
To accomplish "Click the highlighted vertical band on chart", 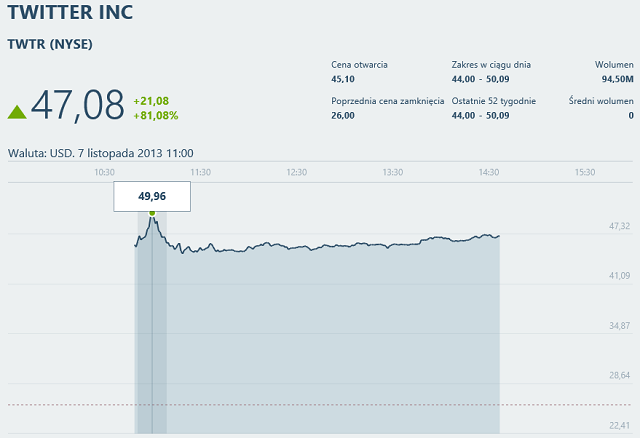I will (x=151, y=322).
